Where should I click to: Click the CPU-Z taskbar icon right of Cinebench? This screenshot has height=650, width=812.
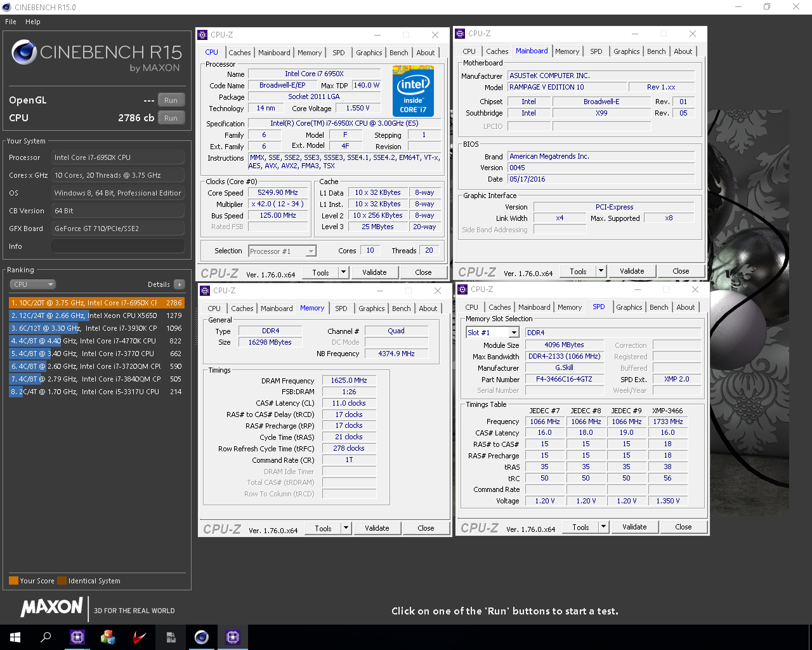tap(232, 637)
